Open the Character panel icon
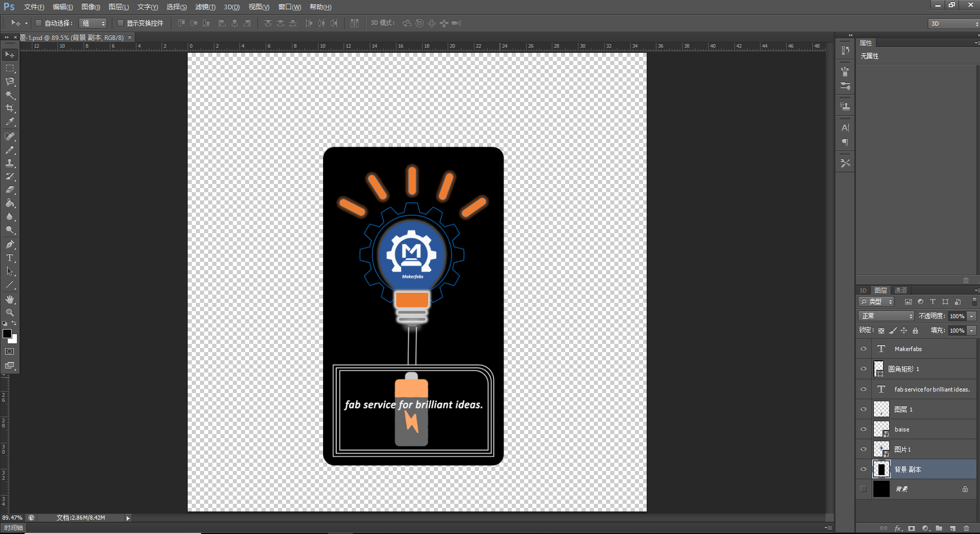Screen dimensions: 980x534 (x=845, y=128)
